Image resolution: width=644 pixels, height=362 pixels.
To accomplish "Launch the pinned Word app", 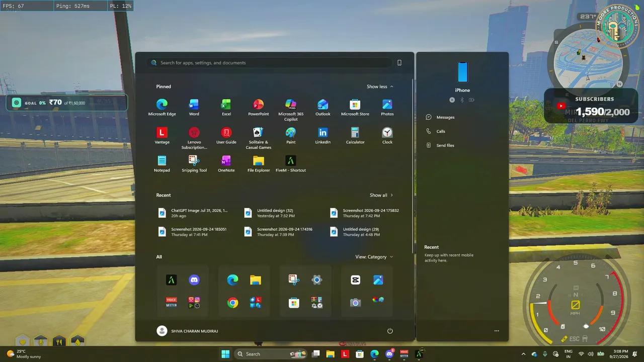I will 194,108.
